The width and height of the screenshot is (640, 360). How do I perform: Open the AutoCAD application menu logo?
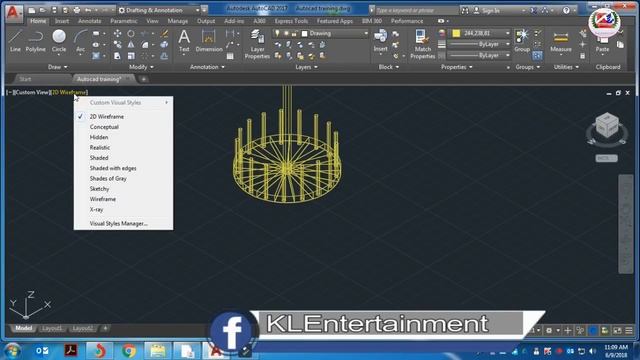pyautogui.click(x=14, y=12)
